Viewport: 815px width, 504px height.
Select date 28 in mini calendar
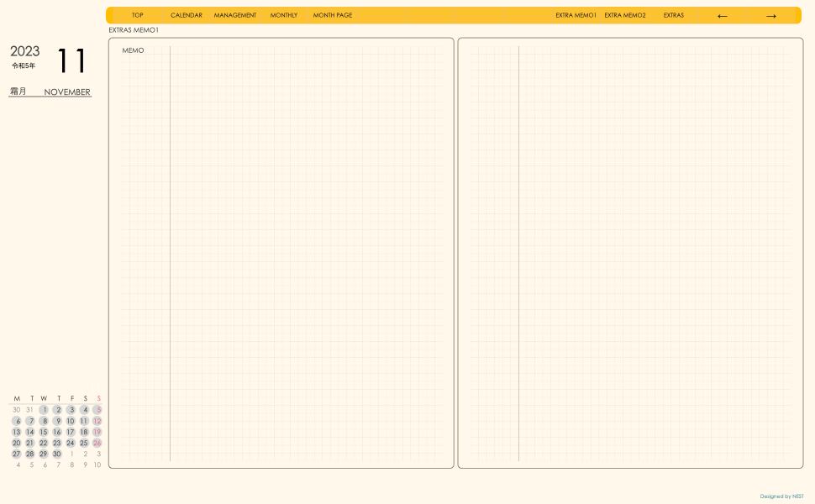(x=30, y=454)
